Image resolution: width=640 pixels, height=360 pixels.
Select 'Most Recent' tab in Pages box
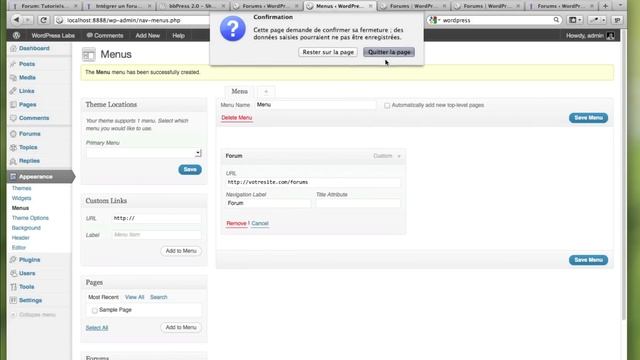pyautogui.click(x=103, y=297)
